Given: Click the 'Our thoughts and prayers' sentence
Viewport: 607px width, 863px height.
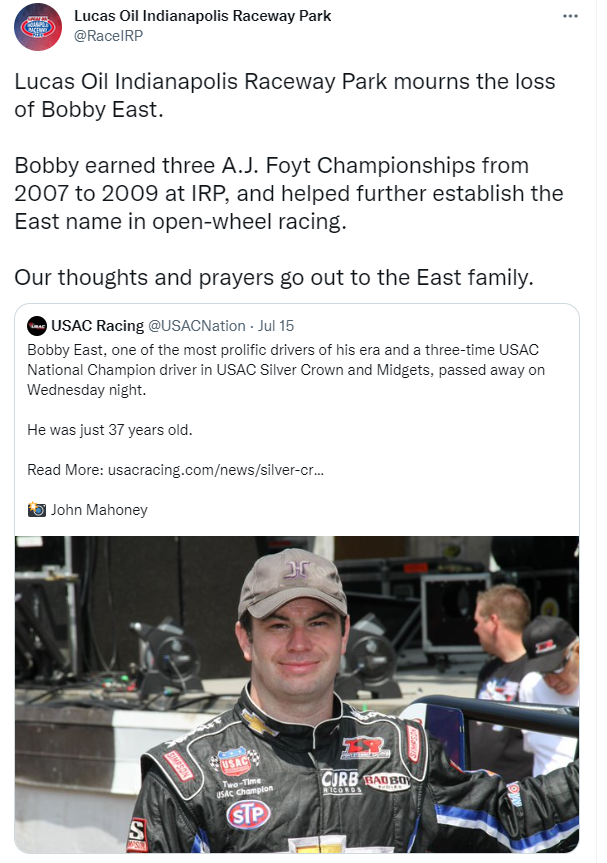Looking at the screenshot, I should pyautogui.click(x=274, y=277).
